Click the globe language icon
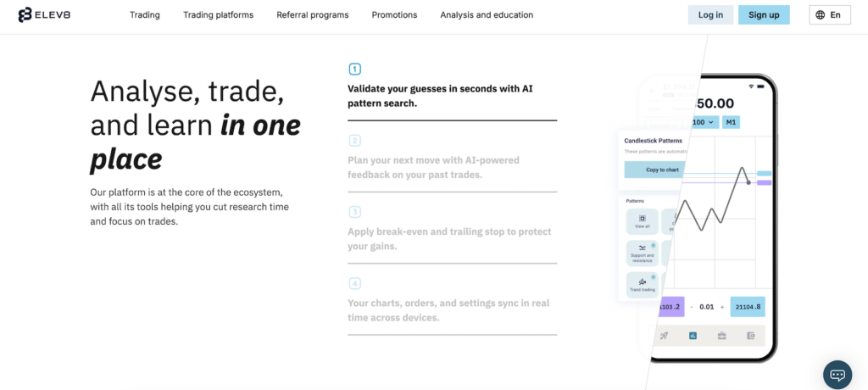 819,15
